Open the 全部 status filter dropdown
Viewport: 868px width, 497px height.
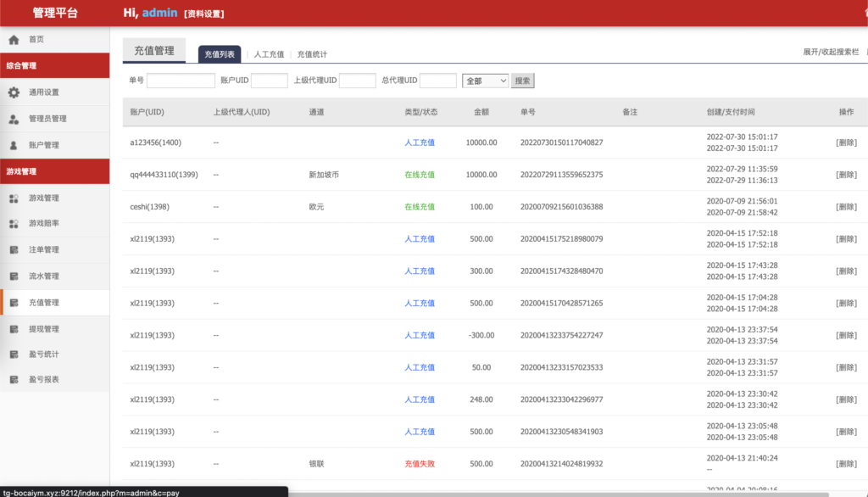(485, 81)
